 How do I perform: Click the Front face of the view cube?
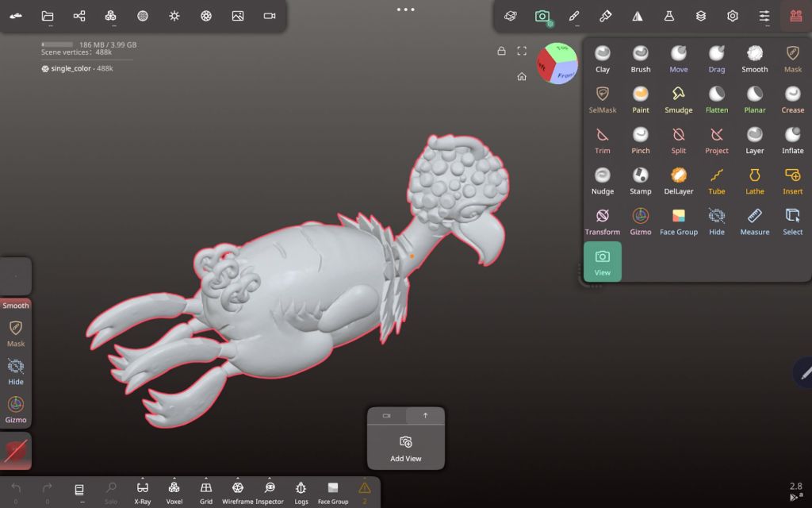[x=565, y=75]
